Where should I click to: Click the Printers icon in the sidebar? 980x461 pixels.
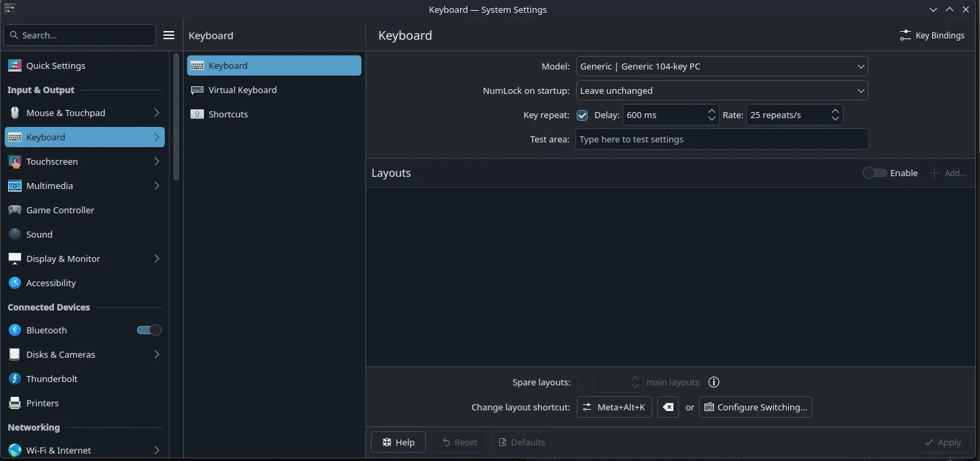click(x=14, y=403)
